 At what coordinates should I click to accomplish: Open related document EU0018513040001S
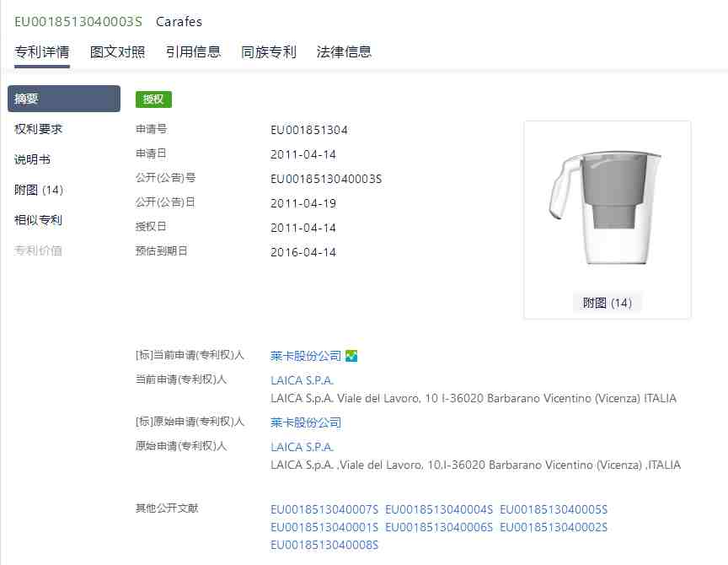[x=324, y=527]
